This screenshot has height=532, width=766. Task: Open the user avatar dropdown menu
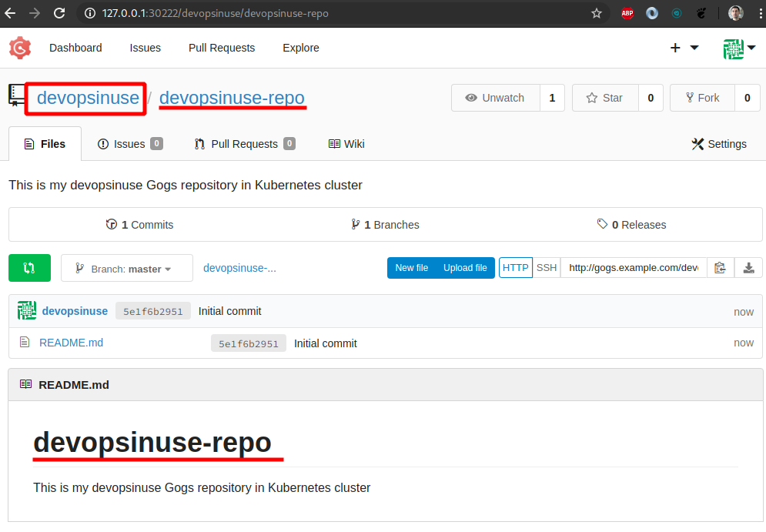click(x=740, y=49)
